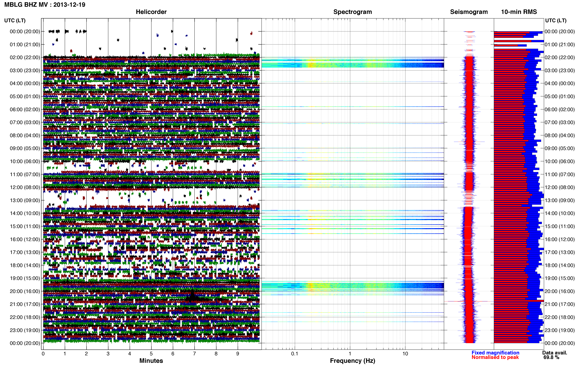Click 'Normalised to peak' red legend text
Viewport: 588px width, 368px height.
pos(495,357)
